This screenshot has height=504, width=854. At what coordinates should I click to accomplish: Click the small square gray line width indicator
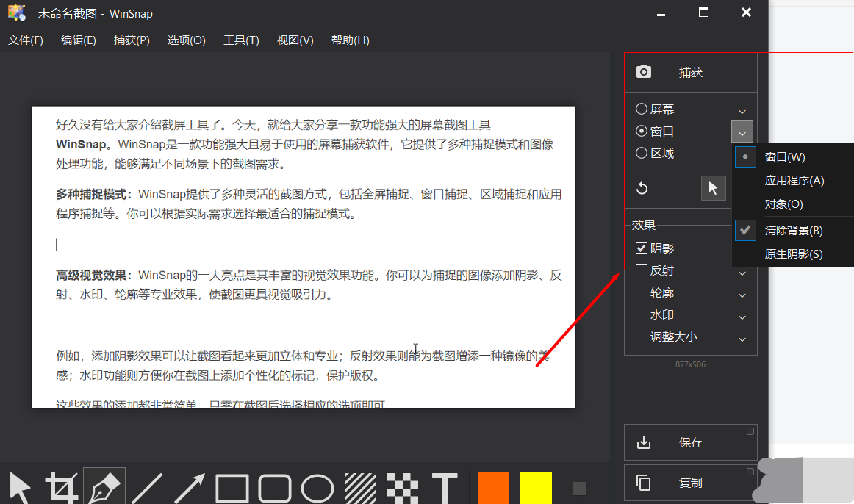tap(579, 489)
